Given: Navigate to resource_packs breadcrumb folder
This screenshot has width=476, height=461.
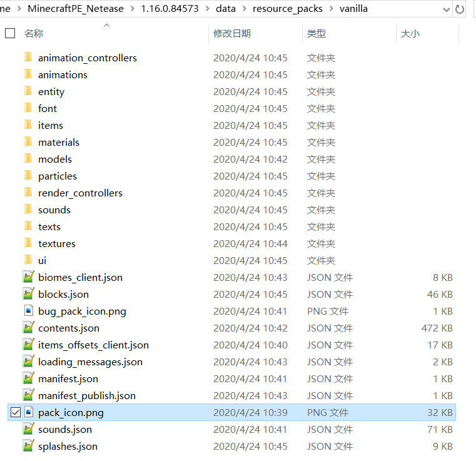Looking at the screenshot, I should pyautogui.click(x=288, y=9).
